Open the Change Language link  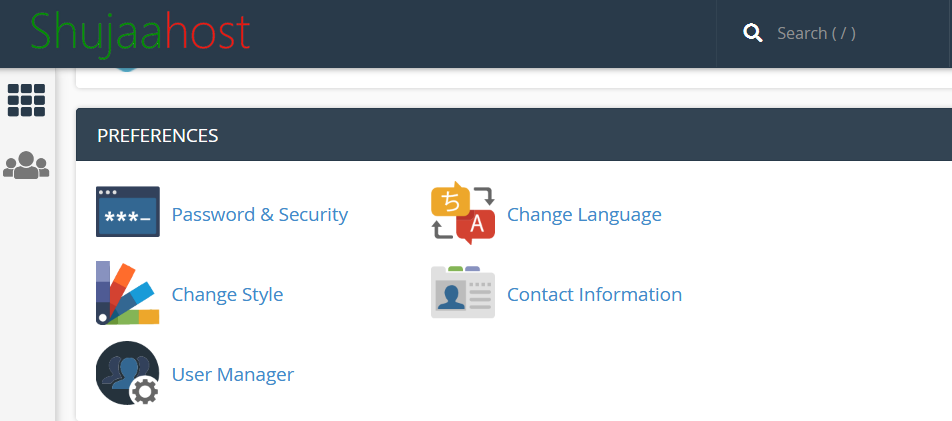584,214
